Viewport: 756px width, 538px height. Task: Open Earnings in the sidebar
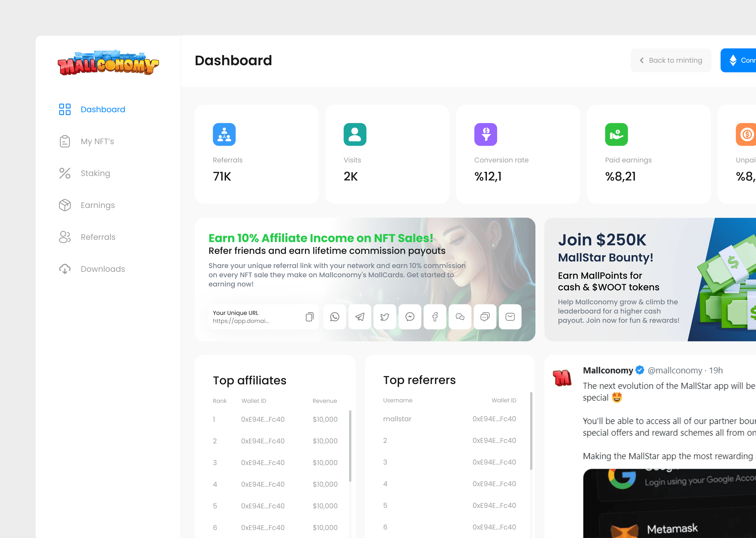[x=98, y=205]
